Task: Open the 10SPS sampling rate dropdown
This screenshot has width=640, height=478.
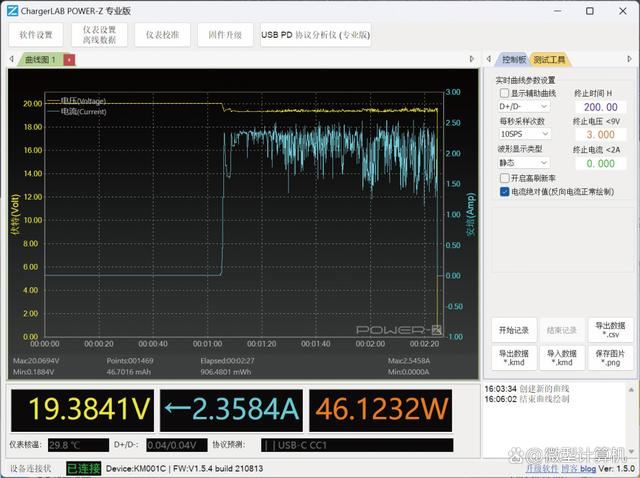Action: [x=524, y=134]
